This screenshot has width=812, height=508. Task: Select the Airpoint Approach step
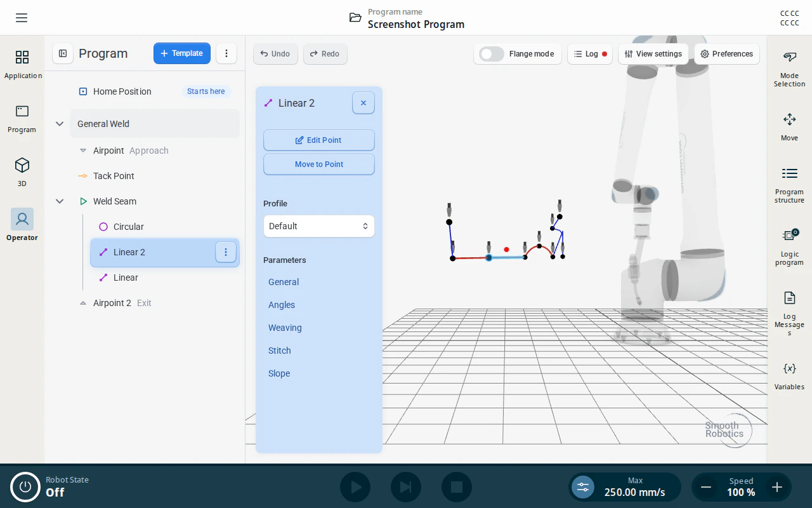pos(155,150)
